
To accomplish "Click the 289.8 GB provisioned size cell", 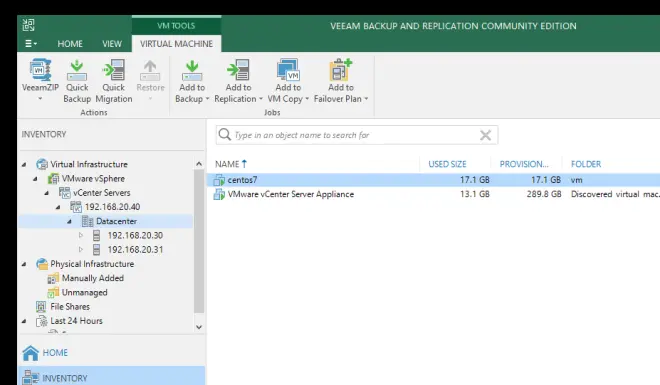I will 544,194.
